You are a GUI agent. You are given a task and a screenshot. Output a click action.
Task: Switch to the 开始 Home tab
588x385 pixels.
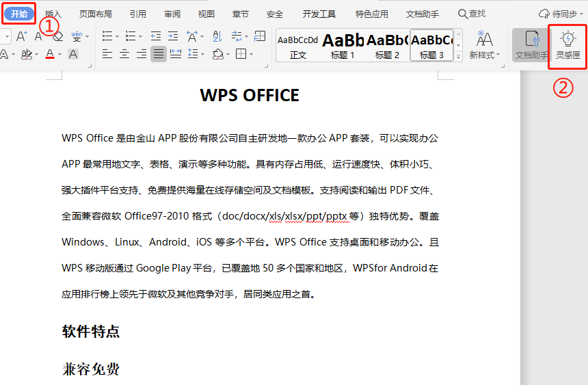click(18, 14)
